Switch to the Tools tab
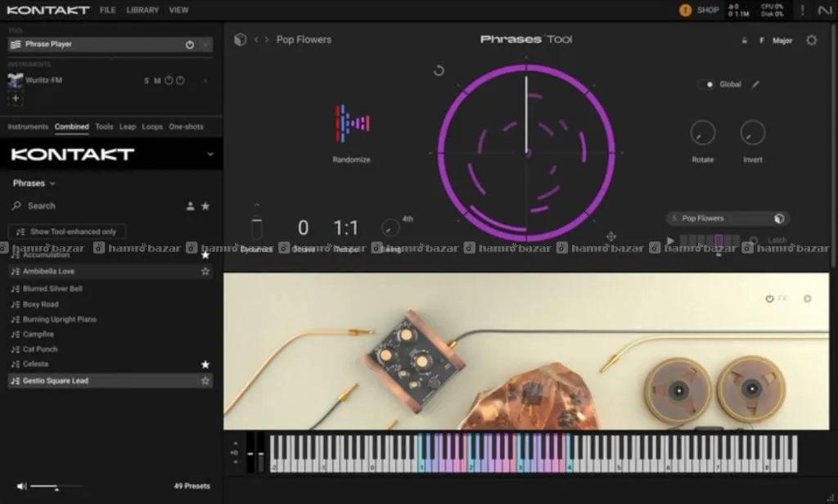 (104, 127)
